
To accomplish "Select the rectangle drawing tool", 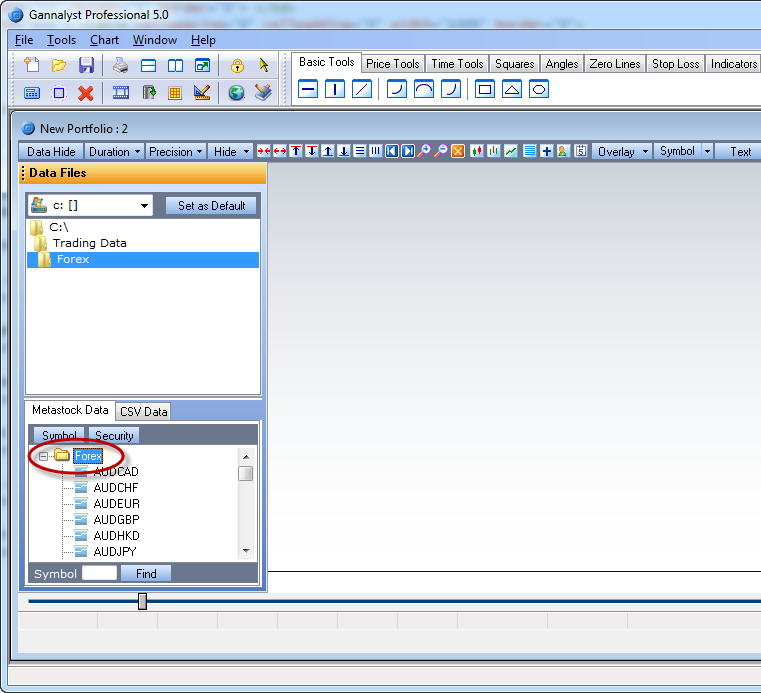I will pos(485,89).
